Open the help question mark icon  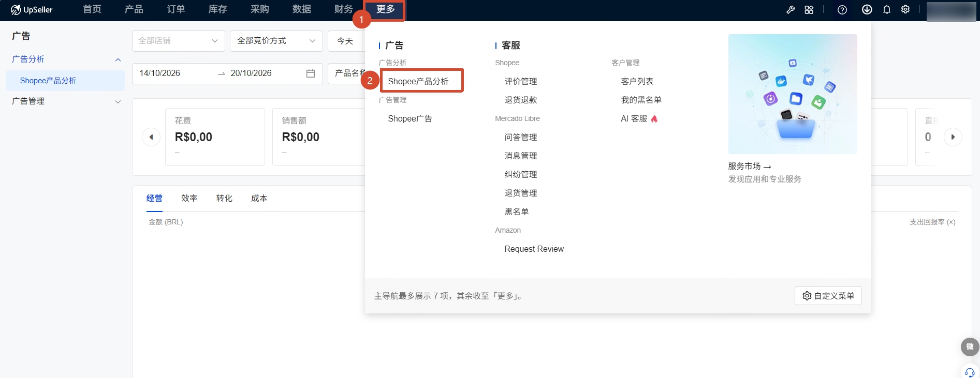click(x=842, y=10)
